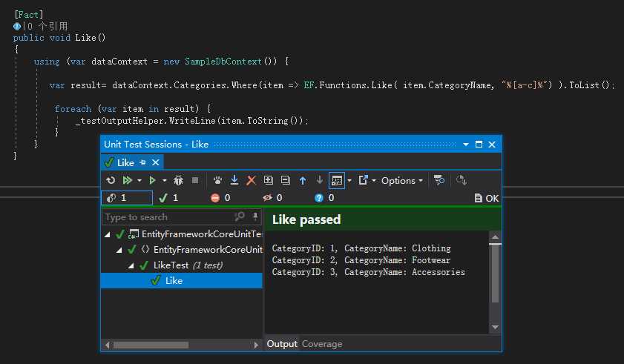Viewport: 624px width, 364px height.
Task: Navigate to next test with down arrow
Action: 320,180
